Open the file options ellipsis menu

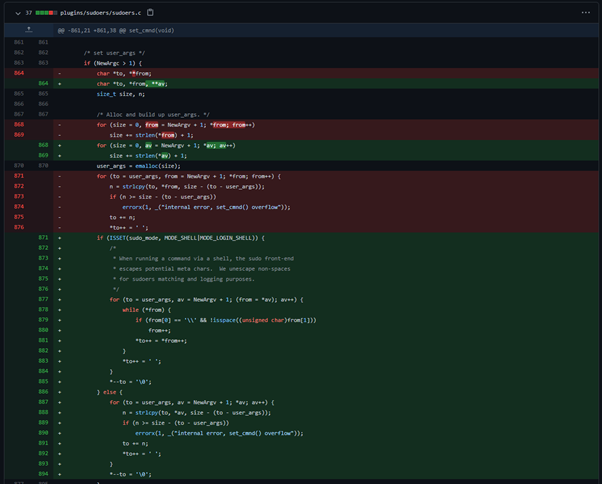click(x=586, y=13)
